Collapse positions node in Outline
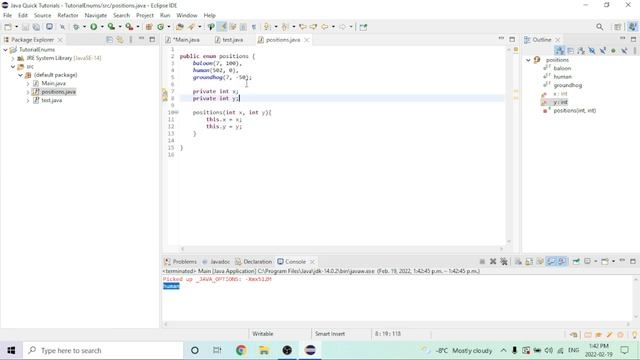The image size is (640, 360). (528, 60)
